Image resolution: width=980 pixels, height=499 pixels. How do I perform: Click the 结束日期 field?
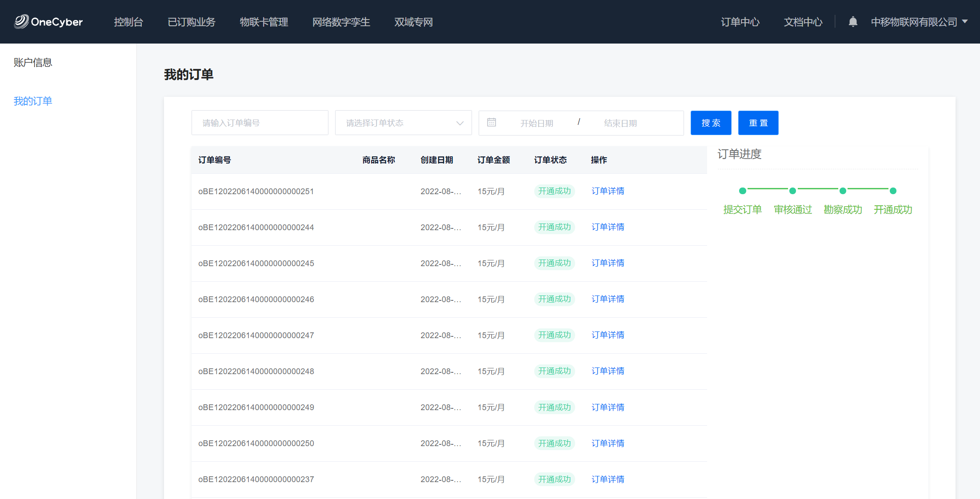(x=620, y=123)
